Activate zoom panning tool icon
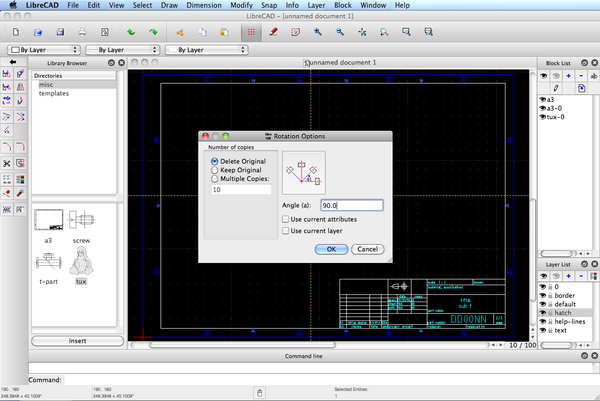The width and height of the screenshot is (600, 401). [x=429, y=32]
